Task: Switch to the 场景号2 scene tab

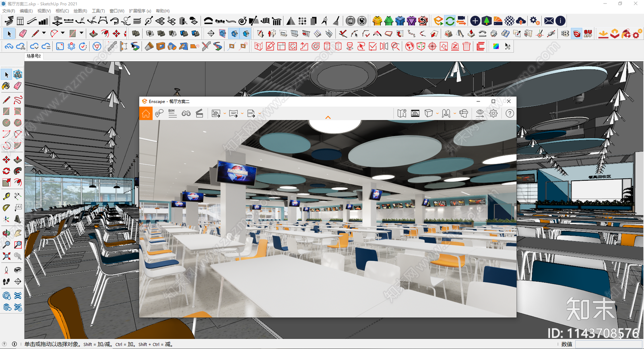Action: [x=34, y=56]
